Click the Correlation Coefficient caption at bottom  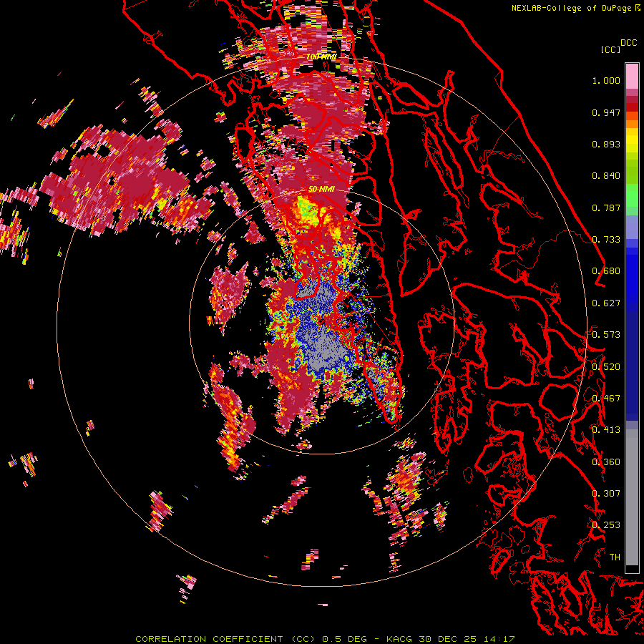point(325,639)
